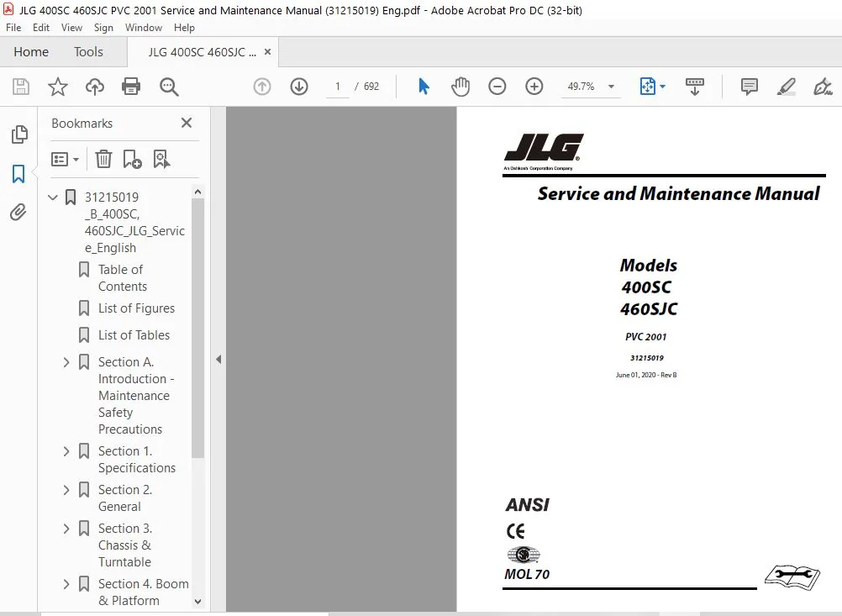Print the document
The image size is (842, 616).
tap(131, 87)
